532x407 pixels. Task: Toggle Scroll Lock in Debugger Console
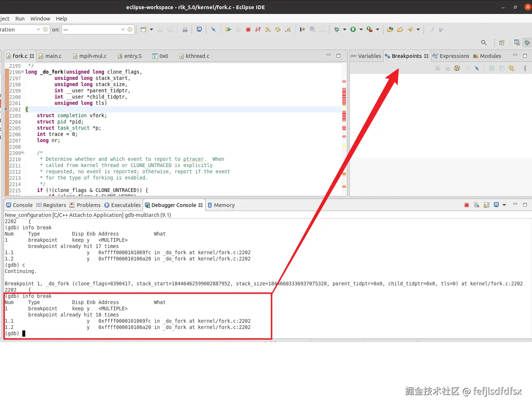pyautogui.click(x=486, y=205)
